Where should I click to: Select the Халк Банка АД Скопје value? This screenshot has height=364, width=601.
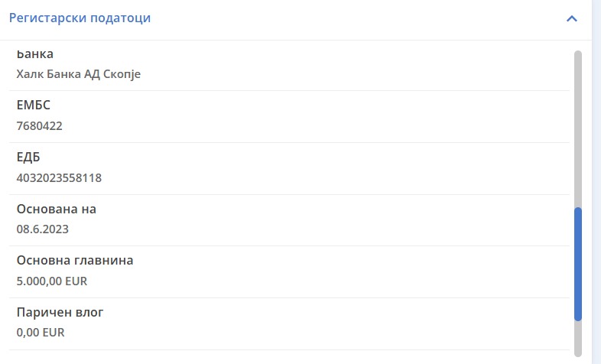pyautogui.click(x=79, y=74)
